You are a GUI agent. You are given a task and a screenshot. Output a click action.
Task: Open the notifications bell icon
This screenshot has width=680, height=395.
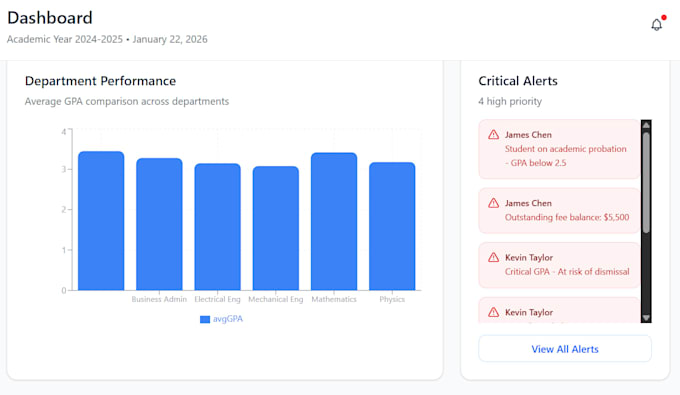pos(657,25)
